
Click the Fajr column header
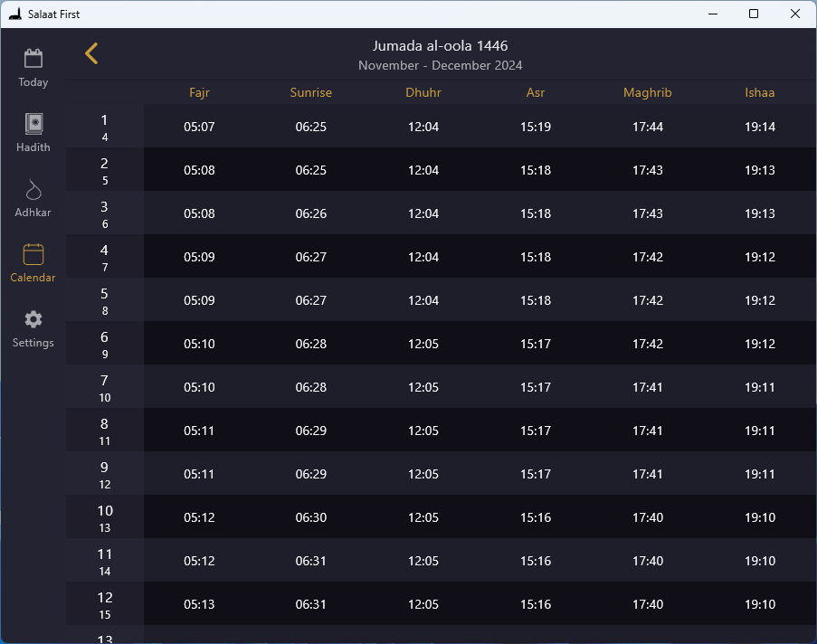[199, 92]
